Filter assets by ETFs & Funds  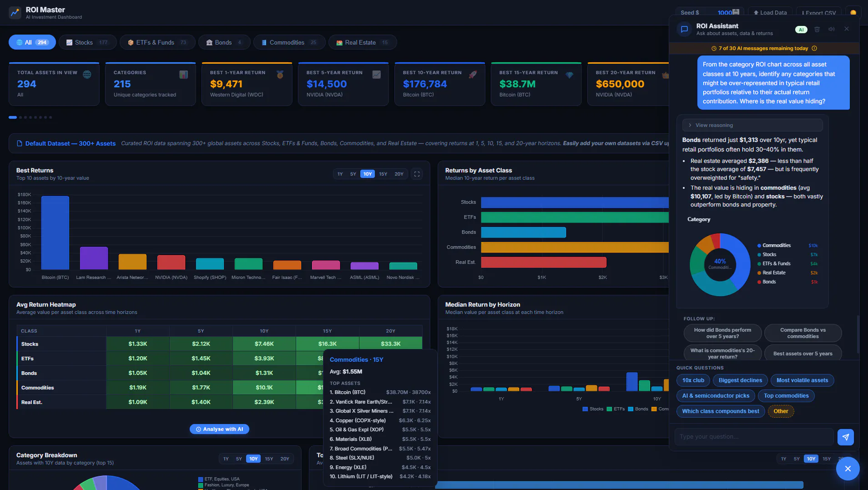tap(157, 42)
